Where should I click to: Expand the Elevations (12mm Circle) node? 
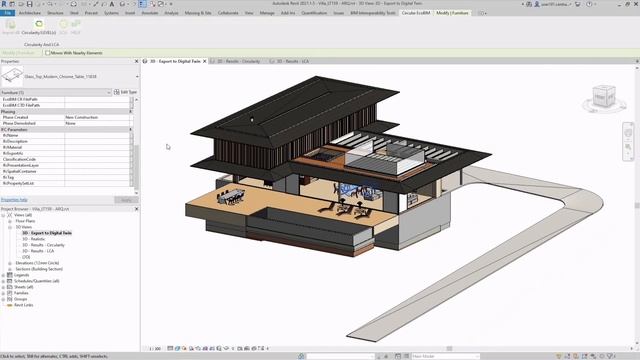click(10, 263)
